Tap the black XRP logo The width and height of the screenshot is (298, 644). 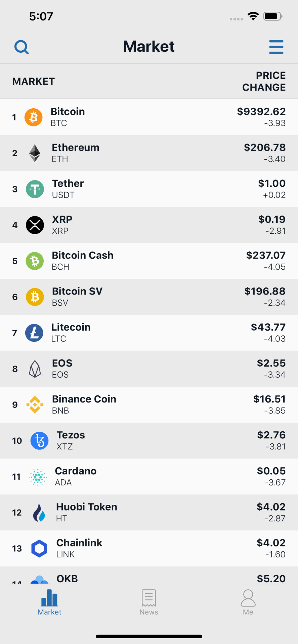35,225
